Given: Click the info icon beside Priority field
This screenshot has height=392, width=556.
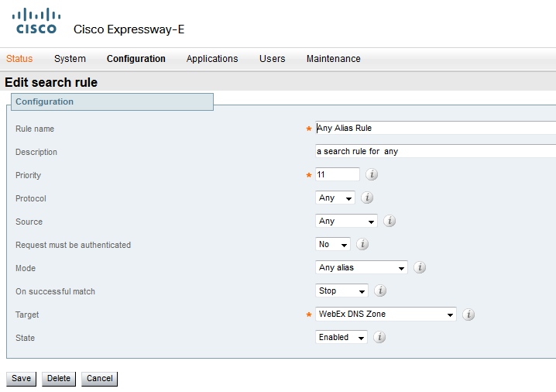Looking at the screenshot, I should click(372, 174).
